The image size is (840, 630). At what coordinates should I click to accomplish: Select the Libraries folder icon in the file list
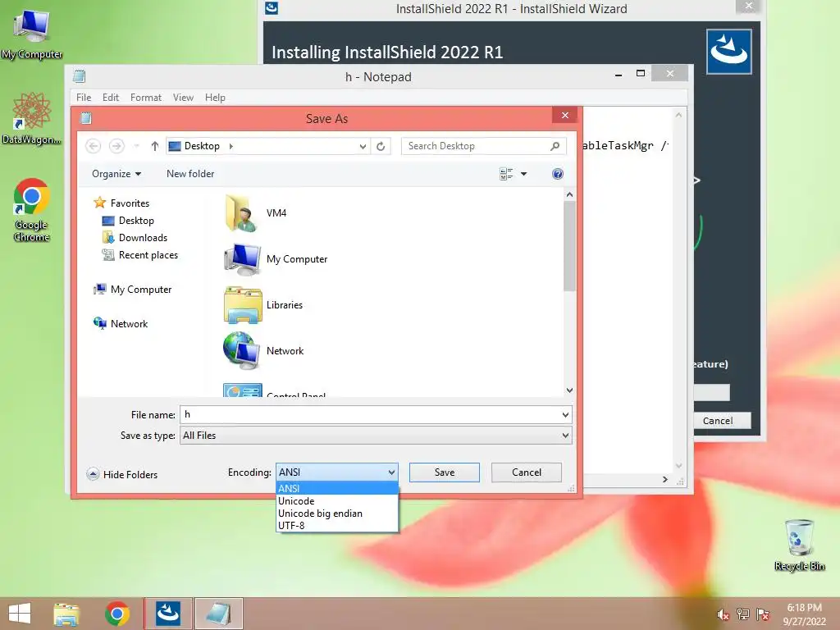pos(243,305)
